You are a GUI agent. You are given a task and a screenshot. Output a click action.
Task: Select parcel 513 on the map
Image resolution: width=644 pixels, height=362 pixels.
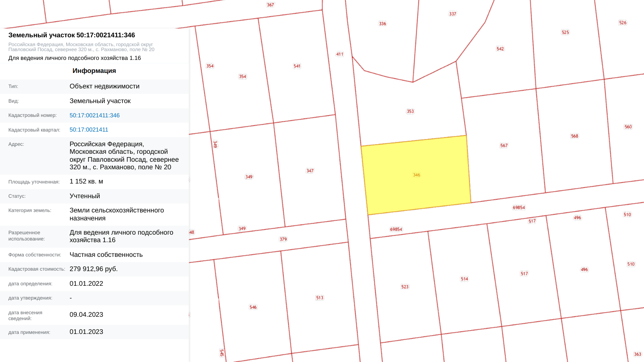(319, 298)
